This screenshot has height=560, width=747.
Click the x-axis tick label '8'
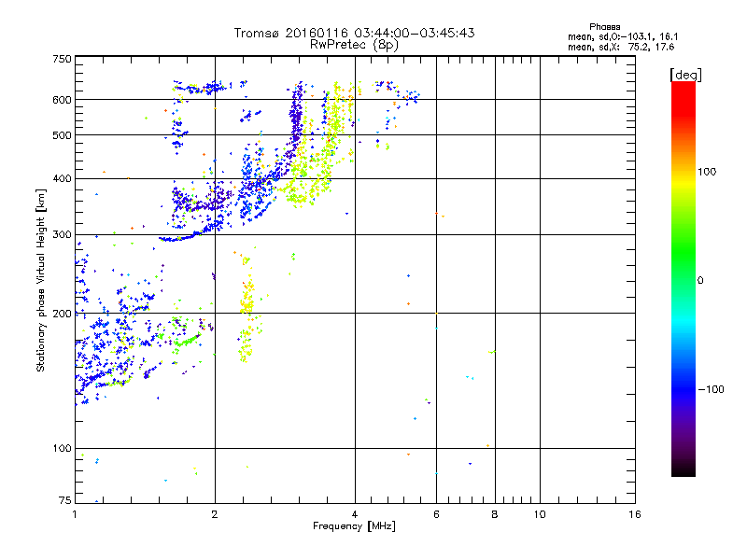point(495,514)
